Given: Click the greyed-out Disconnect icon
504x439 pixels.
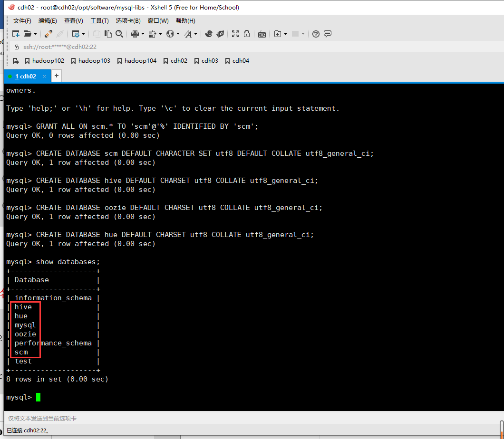Looking at the screenshot, I should pos(60,34).
